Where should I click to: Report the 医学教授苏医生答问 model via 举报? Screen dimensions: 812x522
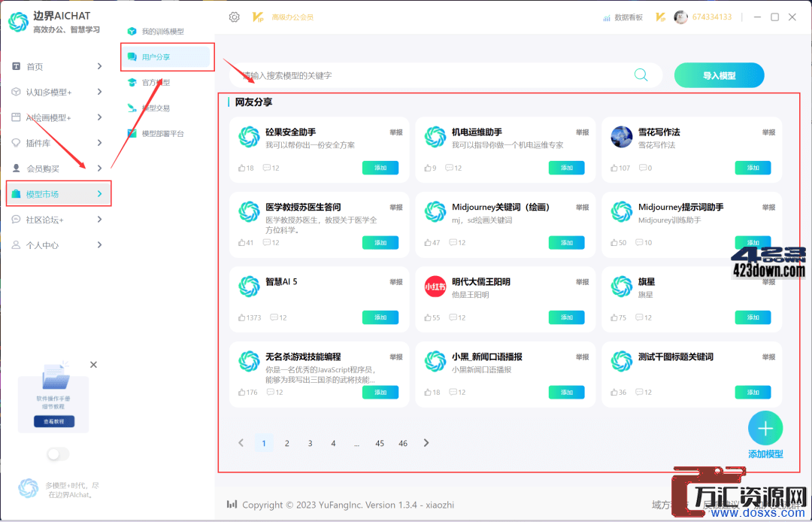396,207
